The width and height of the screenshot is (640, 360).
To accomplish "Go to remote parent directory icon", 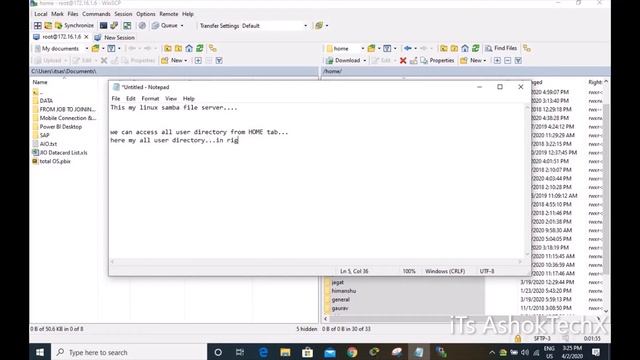I will coord(444,48).
